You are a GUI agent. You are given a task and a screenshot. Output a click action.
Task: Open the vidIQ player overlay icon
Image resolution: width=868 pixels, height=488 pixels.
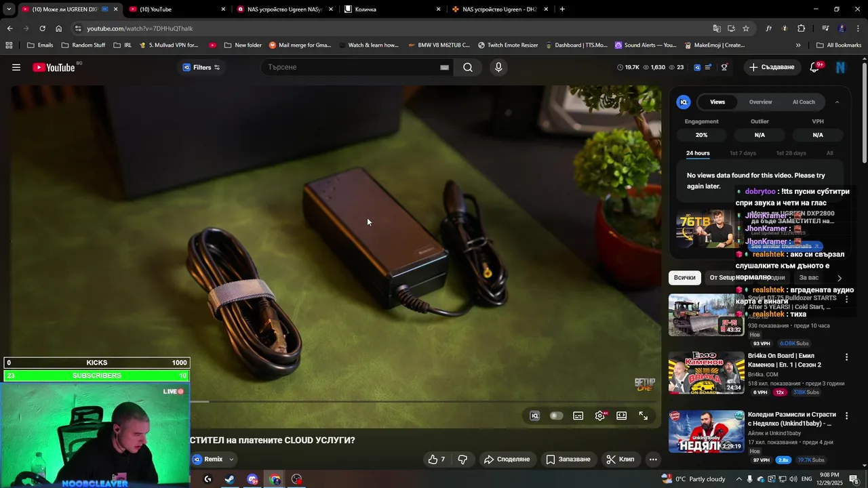coord(534,416)
